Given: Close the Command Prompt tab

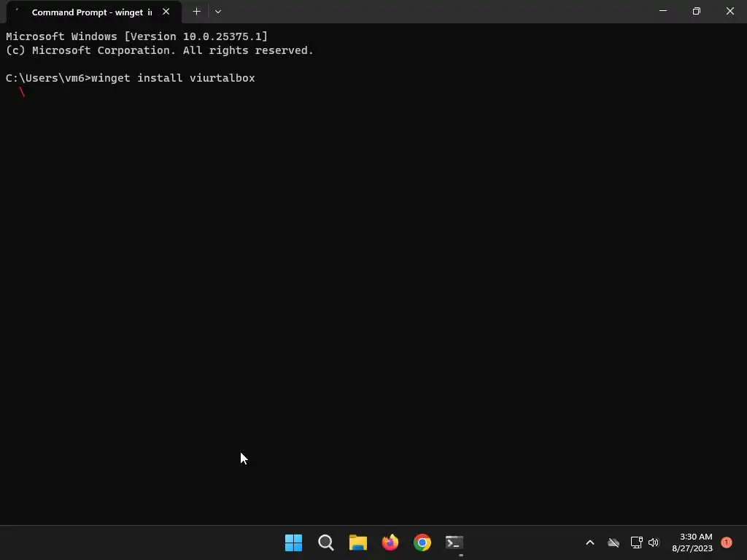Looking at the screenshot, I should pyautogui.click(x=166, y=12).
